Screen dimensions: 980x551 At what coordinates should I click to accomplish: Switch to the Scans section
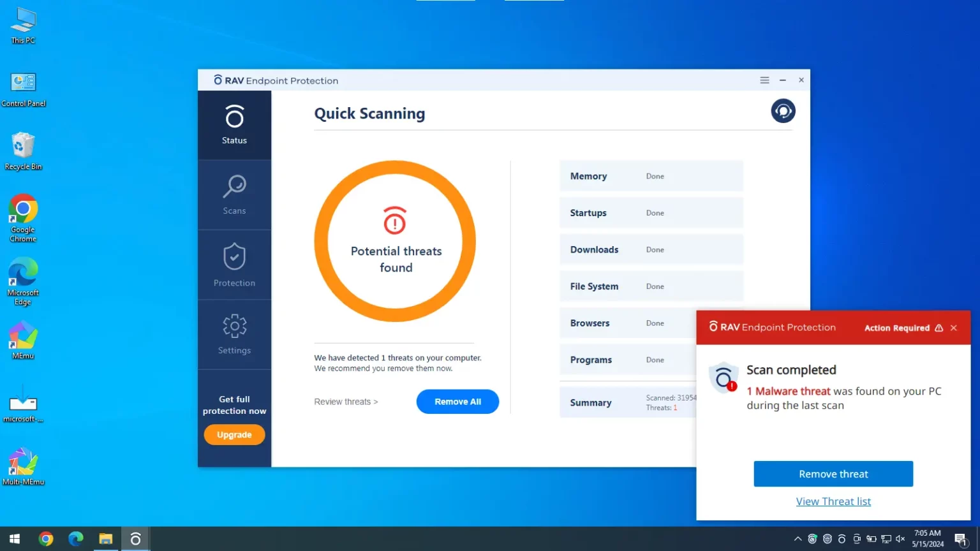coord(234,195)
